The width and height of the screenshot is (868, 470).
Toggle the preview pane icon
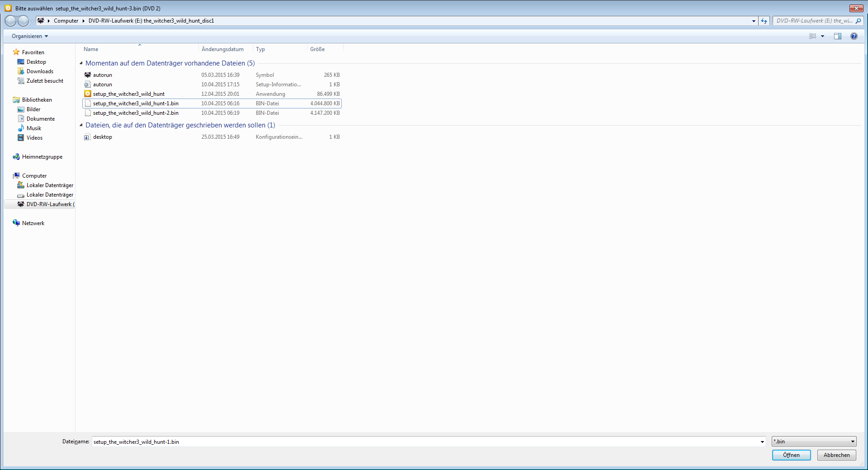click(838, 36)
